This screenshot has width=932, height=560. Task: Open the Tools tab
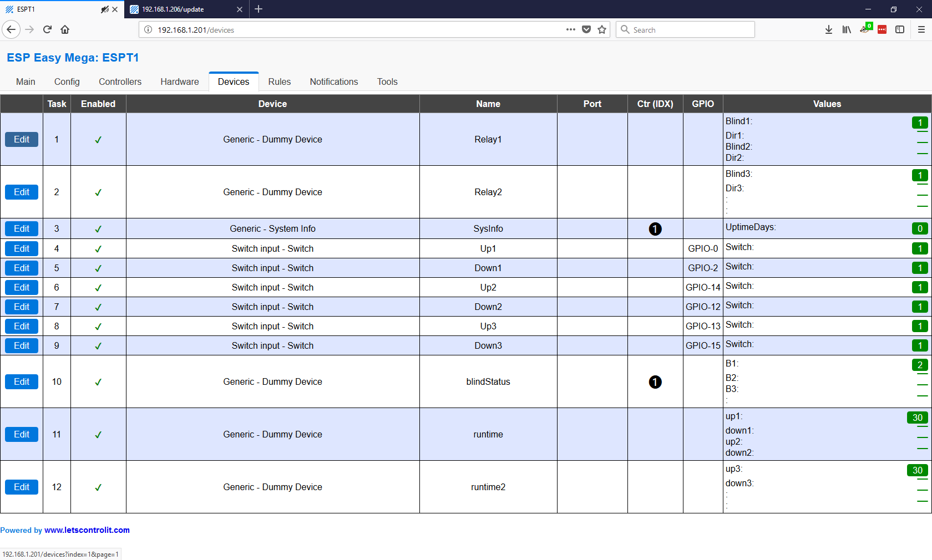387,82
